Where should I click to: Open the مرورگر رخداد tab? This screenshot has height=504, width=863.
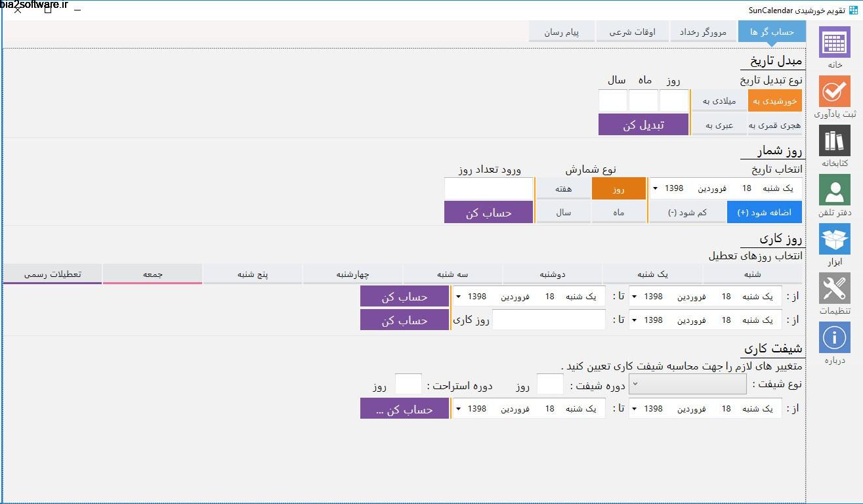(703, 31)
